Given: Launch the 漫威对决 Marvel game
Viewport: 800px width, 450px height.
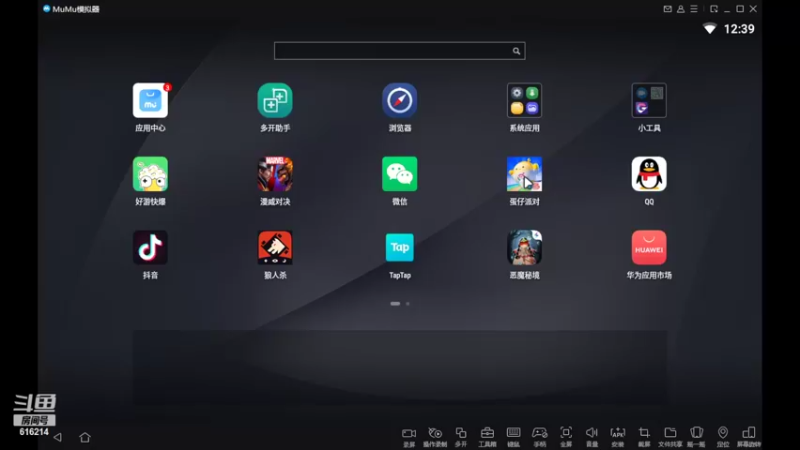Looking at the screenshot, I should click(x=275, y=174).
